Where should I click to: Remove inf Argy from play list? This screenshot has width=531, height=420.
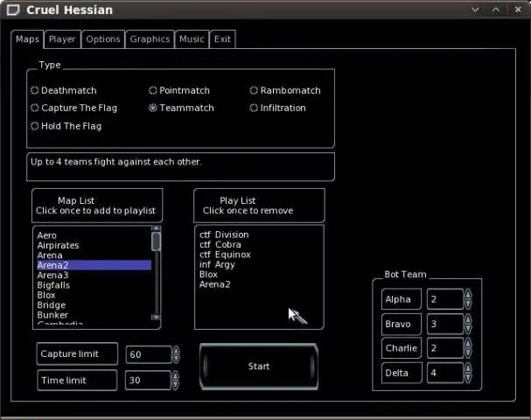217,264
